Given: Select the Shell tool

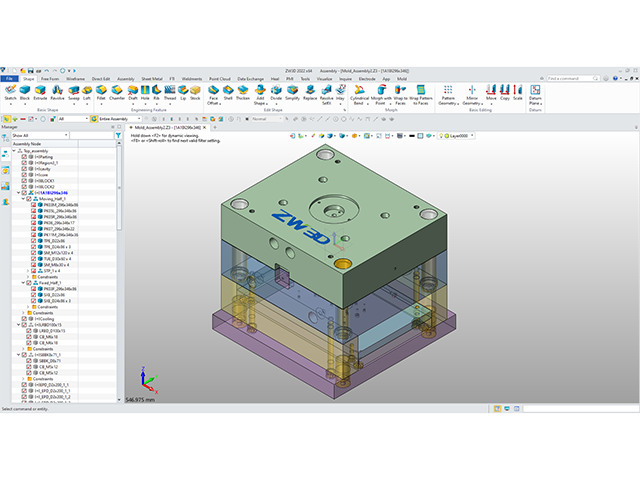Looking at the screenshot, I should tap(228, 93).
